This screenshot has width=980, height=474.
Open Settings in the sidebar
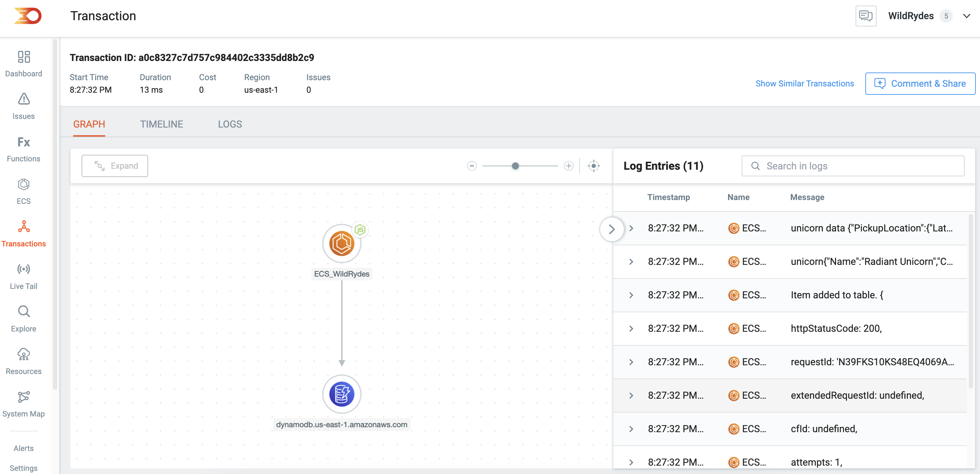click(x=24, y=468)
